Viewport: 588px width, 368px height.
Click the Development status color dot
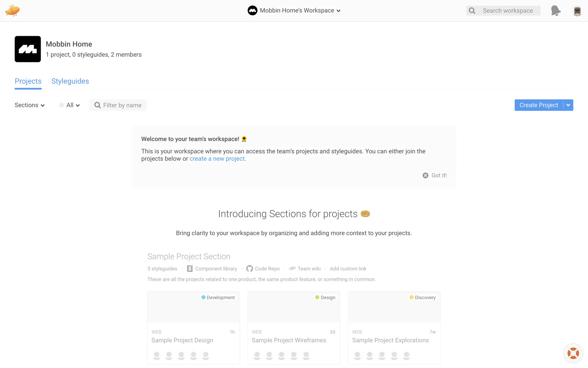pos(203,297)
